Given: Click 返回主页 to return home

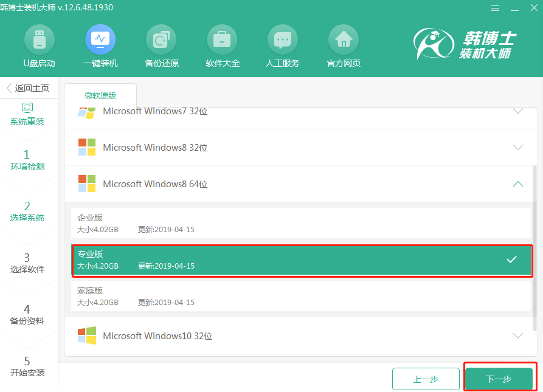Looking at the screenshot, I should [x=27, y=88].
